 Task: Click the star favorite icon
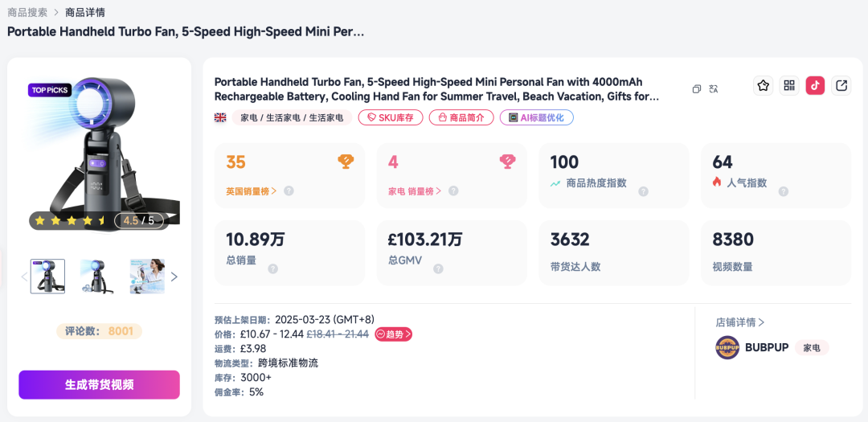pyautogui.click(x=764, y=85)
